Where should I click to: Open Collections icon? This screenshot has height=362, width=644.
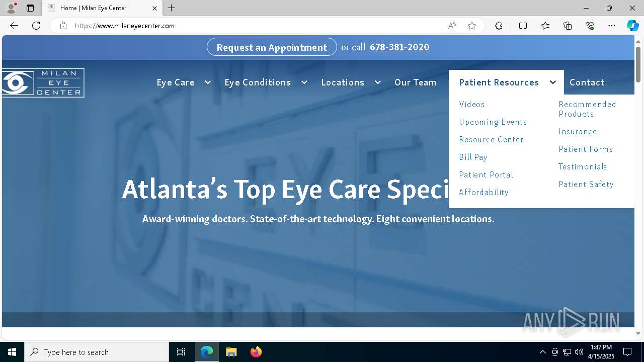click(x=568, y=26)
